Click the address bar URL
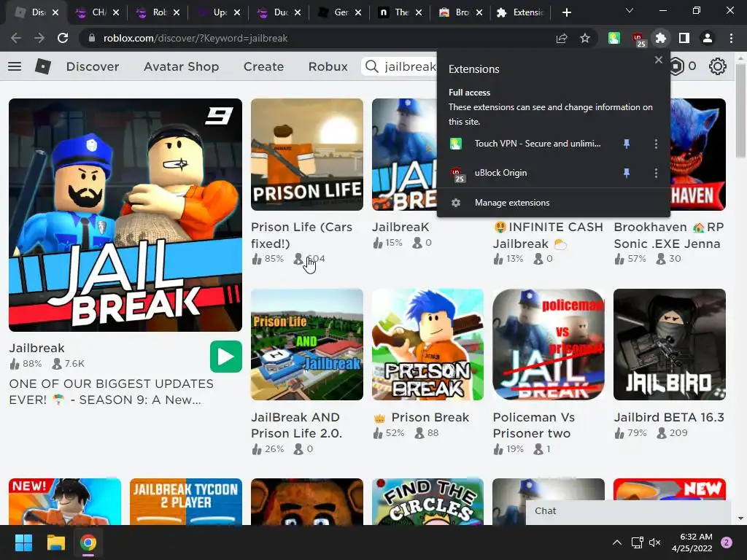 point(196,38)
